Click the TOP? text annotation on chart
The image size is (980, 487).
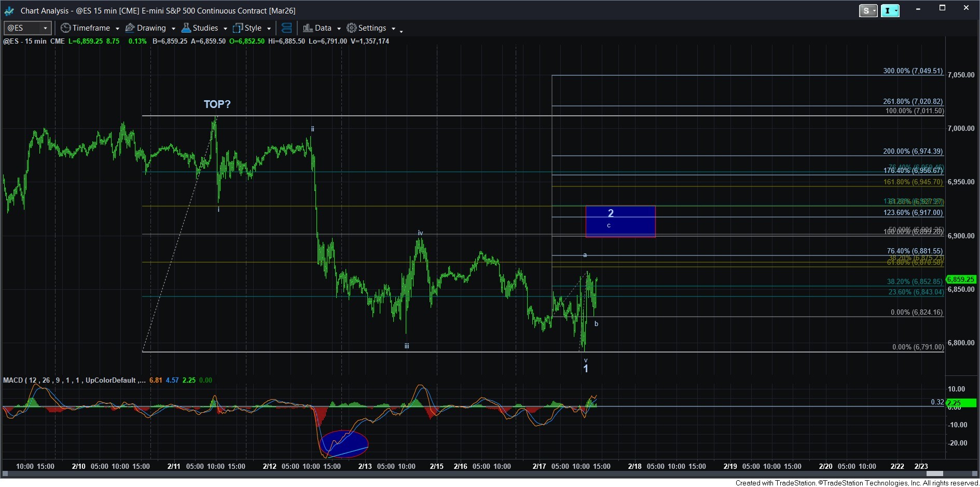[x=217, y=104]
